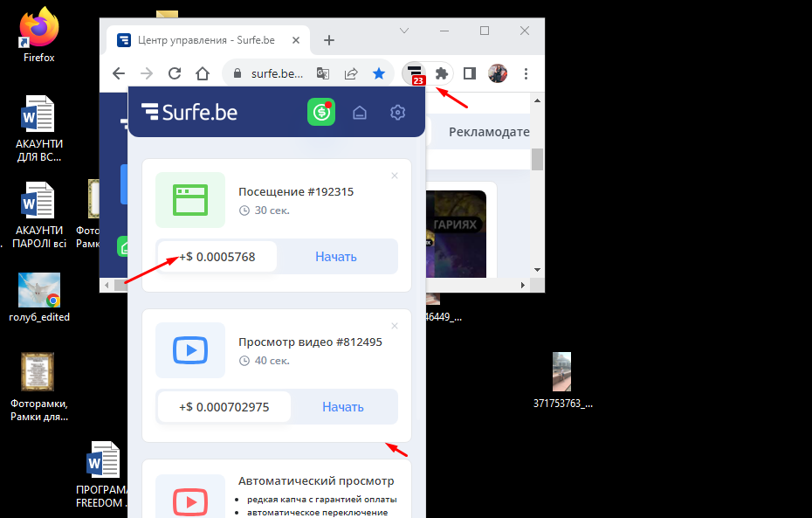Select the Центр управления - Surfe.be tab
This screenshot has height=518, width=812.
point(208,40)
